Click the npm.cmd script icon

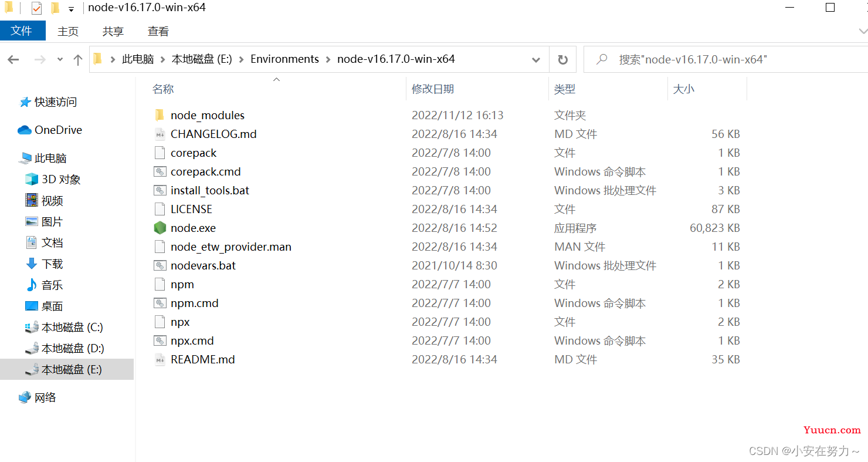160,303
